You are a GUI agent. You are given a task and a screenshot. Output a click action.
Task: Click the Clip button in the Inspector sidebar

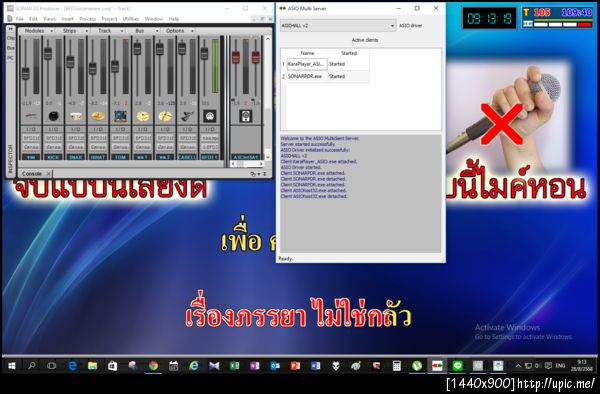coord(11,38)
